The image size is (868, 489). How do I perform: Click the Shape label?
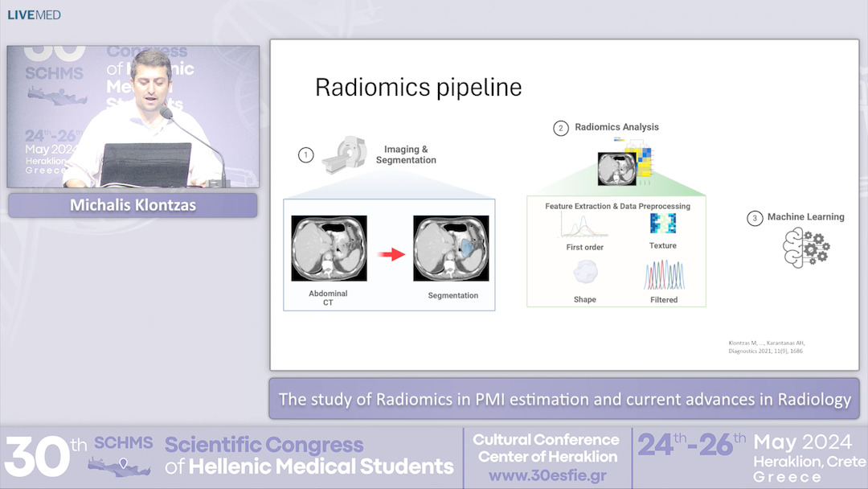(x=584, y=300)
